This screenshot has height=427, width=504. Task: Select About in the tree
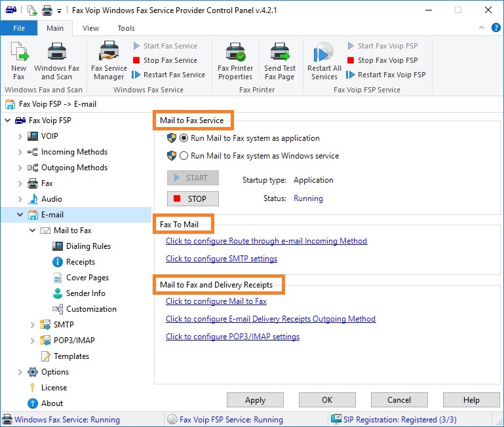[x=52, y=403]
